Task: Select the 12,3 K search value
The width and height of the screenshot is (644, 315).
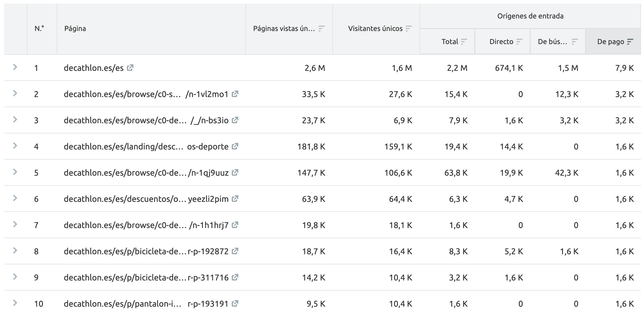Action: point(567,94)
